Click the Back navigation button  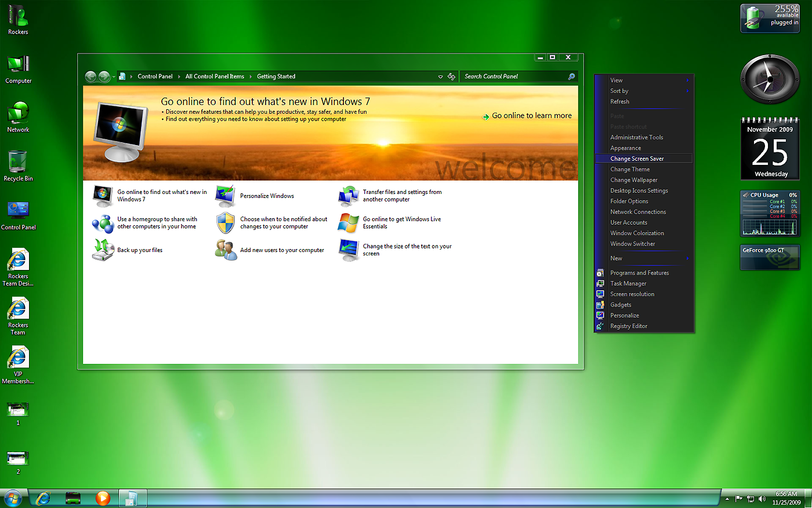click(x=90, y=77)
